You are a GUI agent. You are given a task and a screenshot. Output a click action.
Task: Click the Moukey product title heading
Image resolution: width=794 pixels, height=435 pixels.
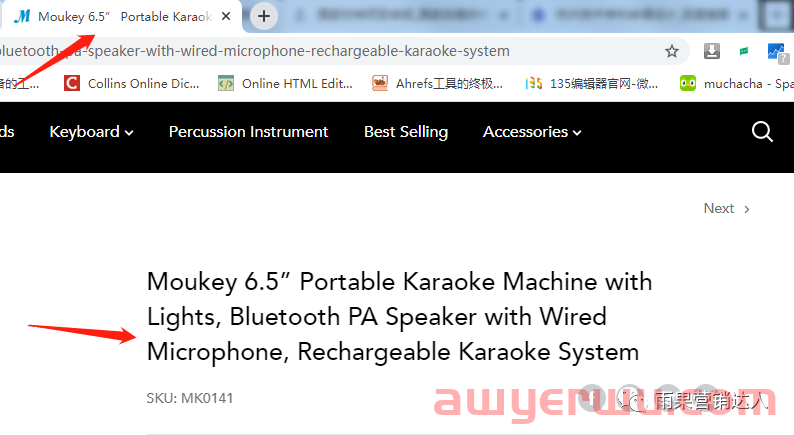pos(400,317)
